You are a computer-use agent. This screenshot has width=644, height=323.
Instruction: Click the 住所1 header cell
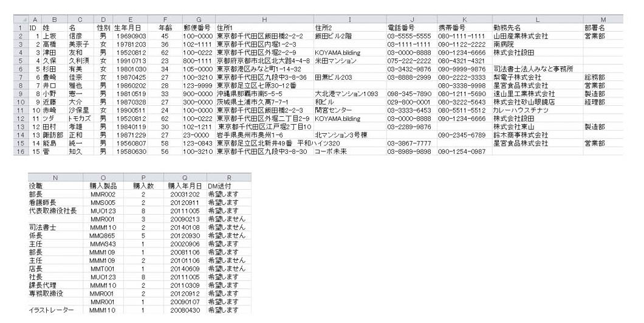[x=225, y=28]
